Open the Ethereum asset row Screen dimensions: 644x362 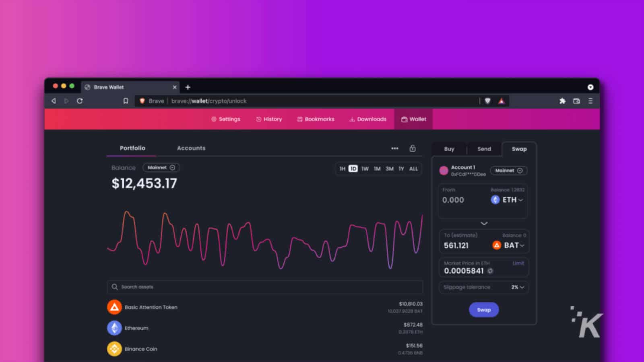pos(265,328)
